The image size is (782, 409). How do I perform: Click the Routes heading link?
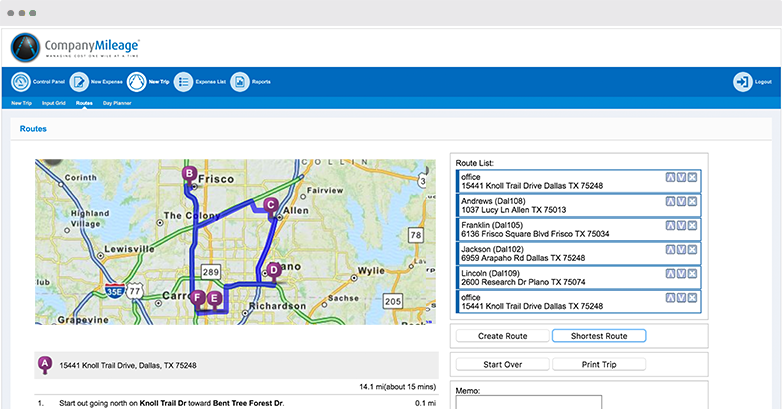click(33, 129)
